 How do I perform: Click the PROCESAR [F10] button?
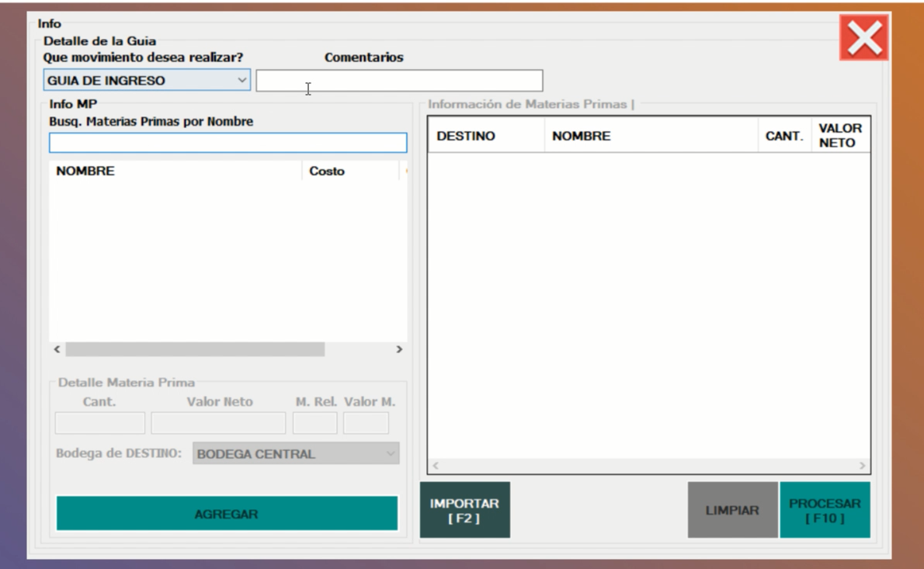coord(825,510)
